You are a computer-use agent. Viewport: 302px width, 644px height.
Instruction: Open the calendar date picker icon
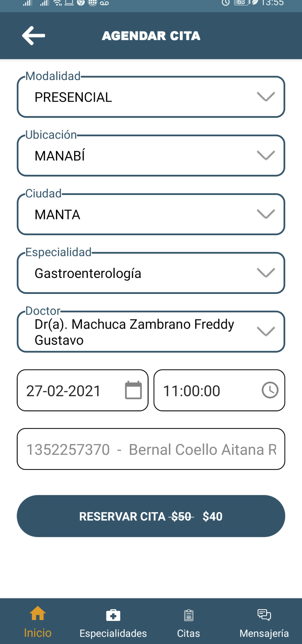click(133, 390)
